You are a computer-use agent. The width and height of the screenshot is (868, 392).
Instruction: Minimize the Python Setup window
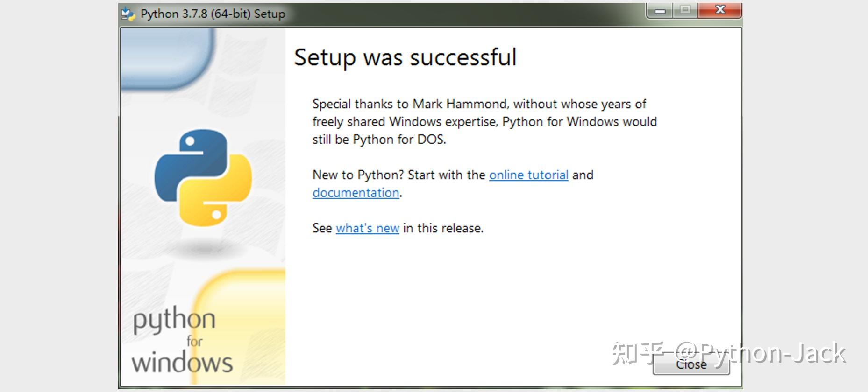pyautogui.click(x=660, y=10)
